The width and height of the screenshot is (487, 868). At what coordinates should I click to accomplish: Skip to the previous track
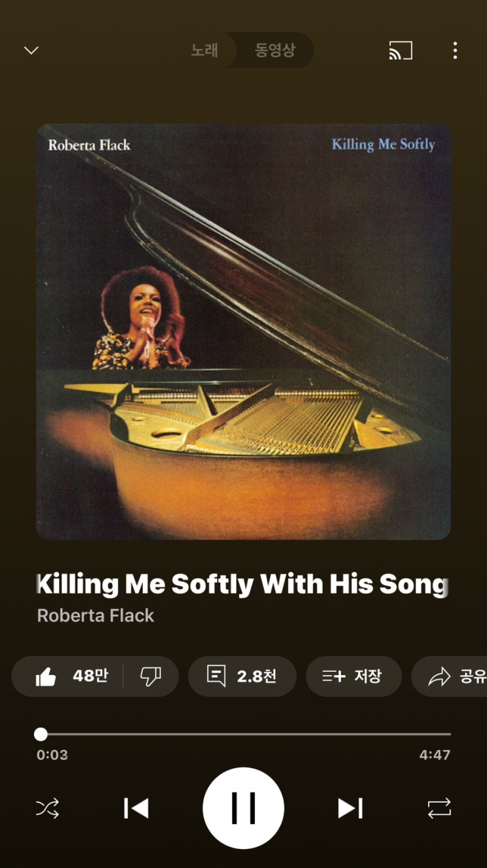[136, 808]
